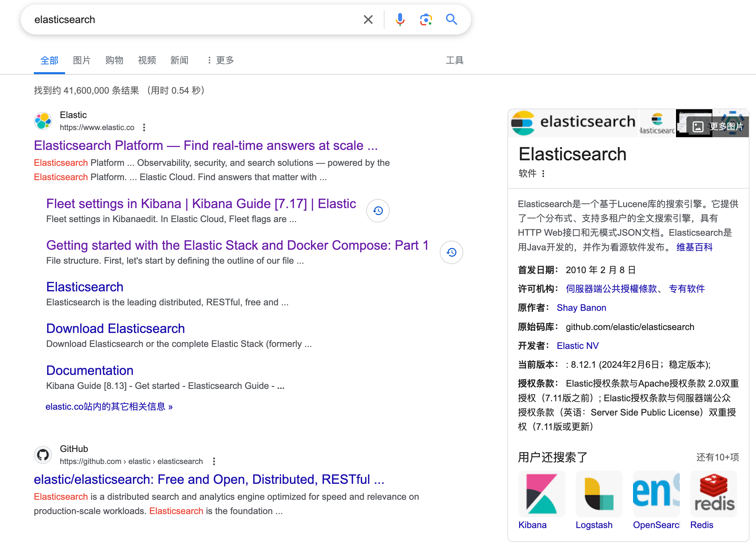756x543 pixels.
Task: Open small elasticsearch logo thumbnail
Action: click(657, 123)
